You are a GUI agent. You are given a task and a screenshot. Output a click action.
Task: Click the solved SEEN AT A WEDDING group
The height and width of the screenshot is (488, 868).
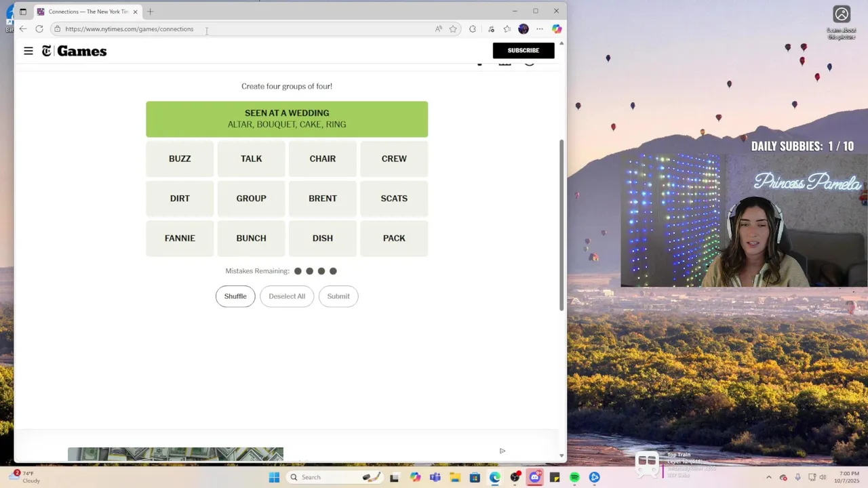coord(287,119)
